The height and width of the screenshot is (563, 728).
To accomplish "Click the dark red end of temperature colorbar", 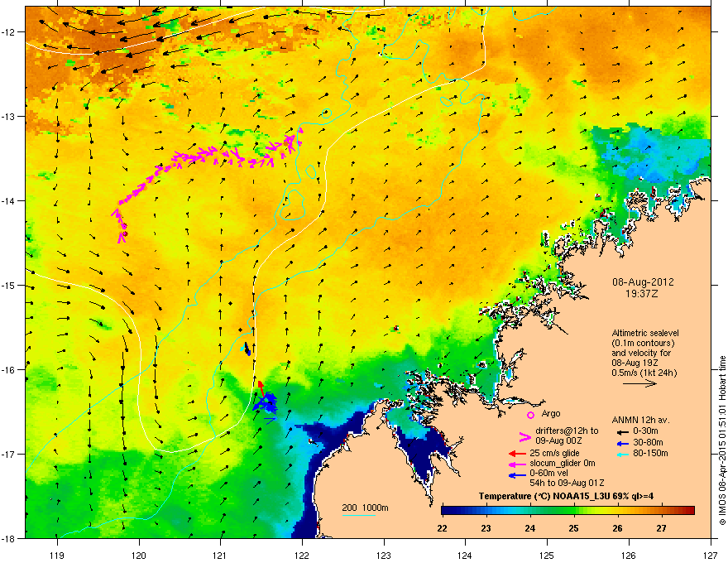I will [689, 510].
